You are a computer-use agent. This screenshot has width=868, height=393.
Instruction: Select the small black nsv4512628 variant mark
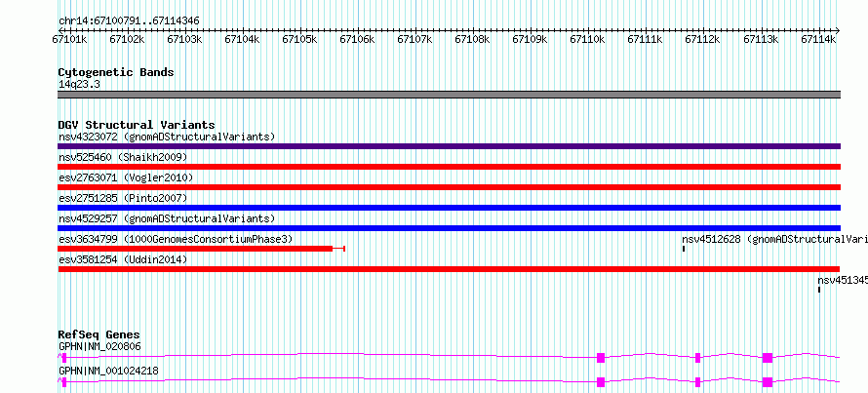click(684, 249)
